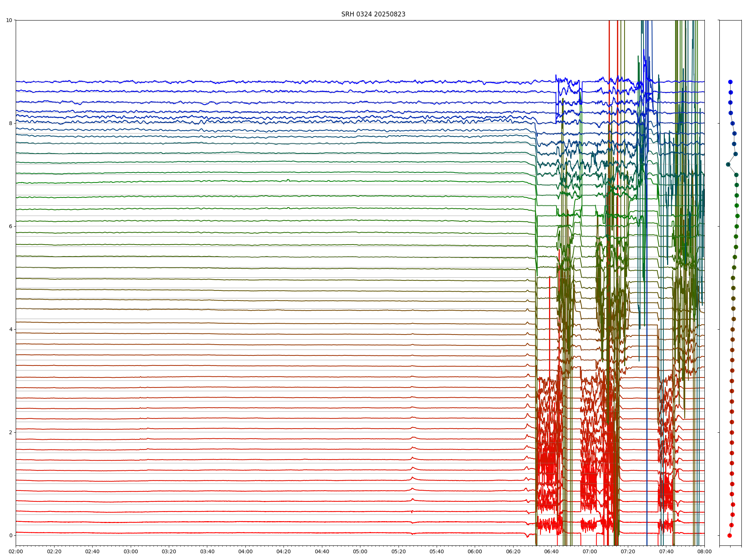Image resolution: width=747 pixels, height=560 pixels.
Task: Click the y-axis tick label 6
Action: (10, 226)
